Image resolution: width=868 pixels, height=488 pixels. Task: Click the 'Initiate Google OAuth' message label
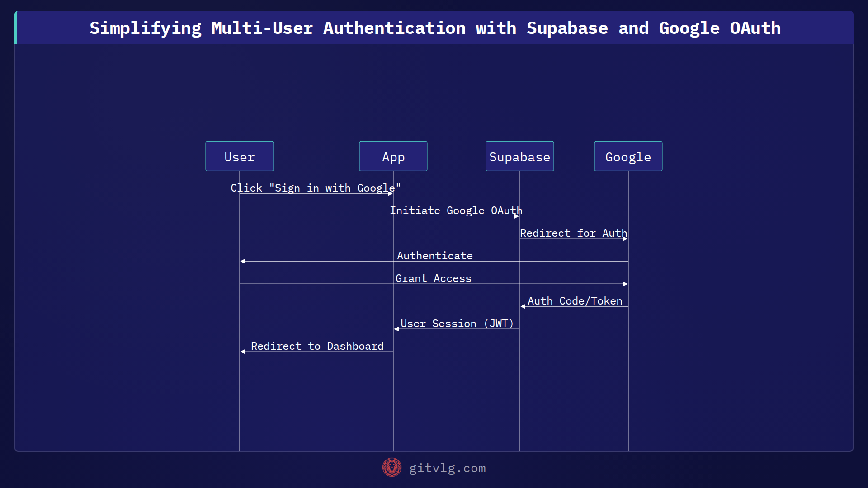456,211
